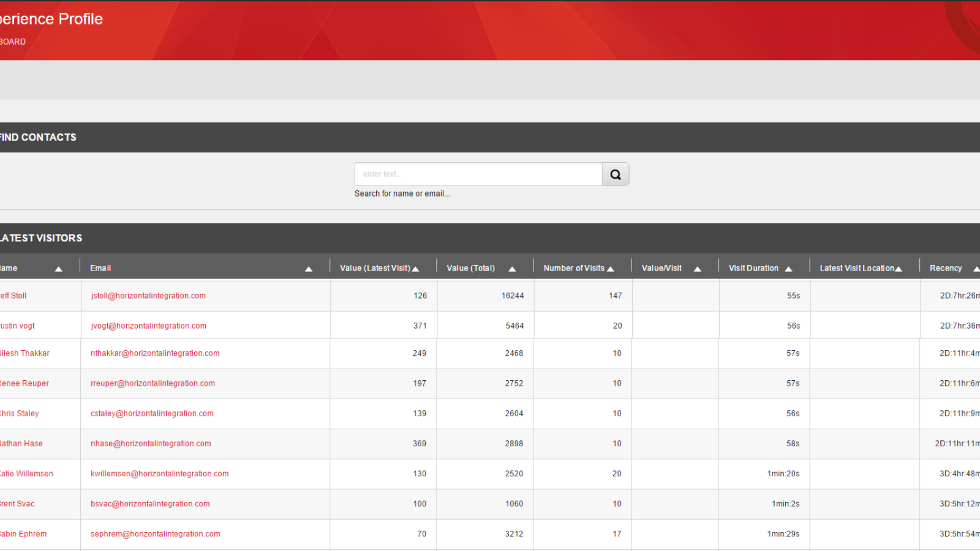Image resolution: width=980 pixels, height=551 pixels.
Task: Open Chris Staley's contact profile
Action: tap(20, 413)
